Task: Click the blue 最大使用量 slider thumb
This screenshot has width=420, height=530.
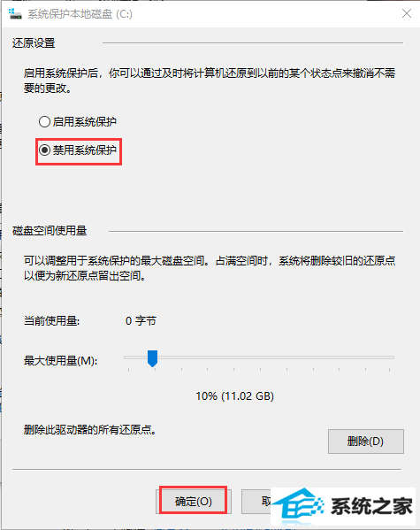Action: pos(153,358)
